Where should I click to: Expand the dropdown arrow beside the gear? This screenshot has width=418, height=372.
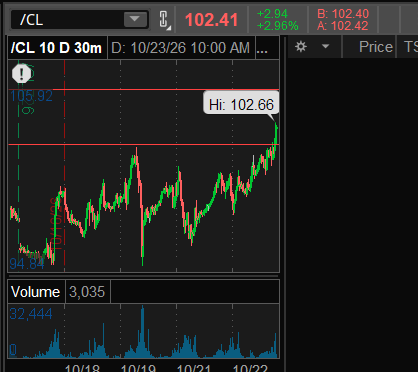click(325, 46)
